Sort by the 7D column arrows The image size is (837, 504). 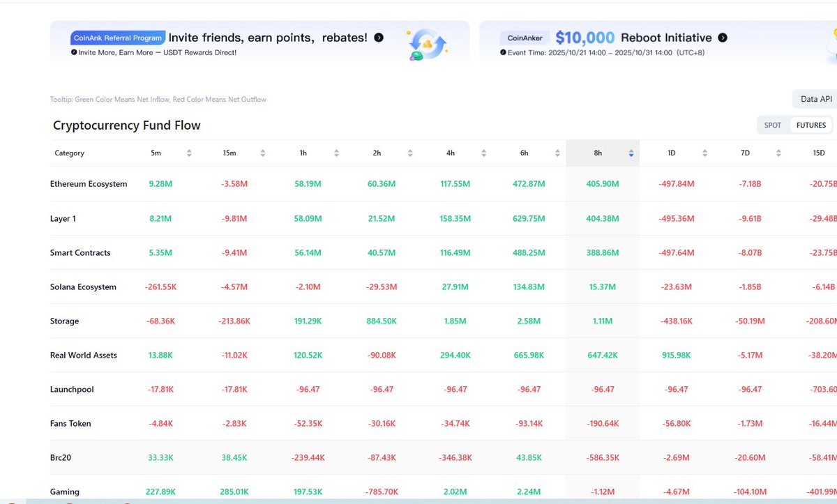tap(779, 153)
